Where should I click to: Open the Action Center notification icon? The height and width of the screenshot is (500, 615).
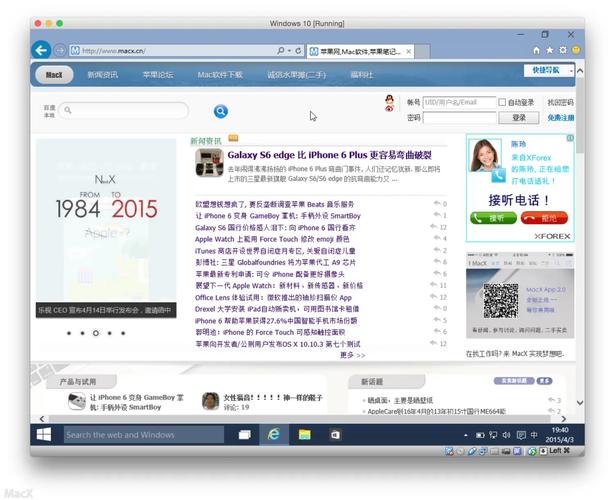pyautogui.click(x=521, y=435)
